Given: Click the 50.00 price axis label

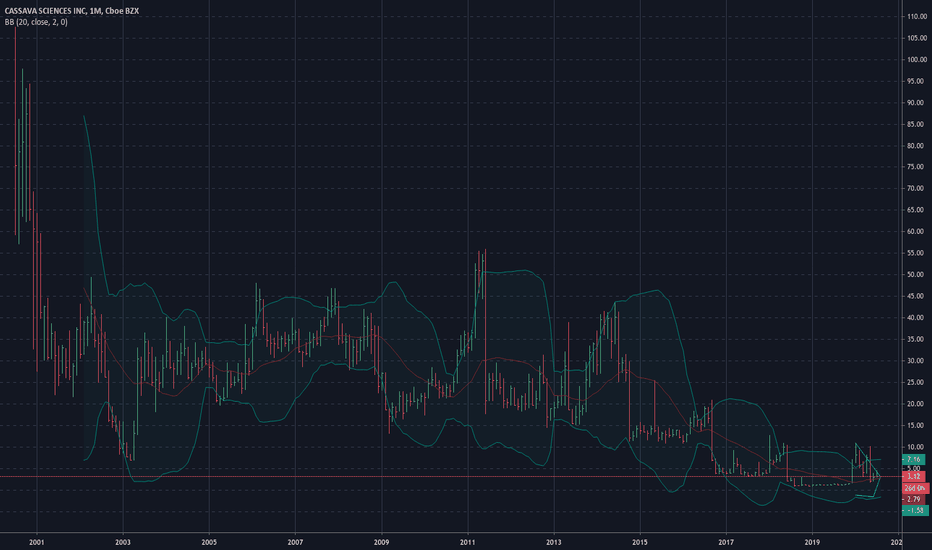Looking at the screenshot, I should (x=917, y=275).
